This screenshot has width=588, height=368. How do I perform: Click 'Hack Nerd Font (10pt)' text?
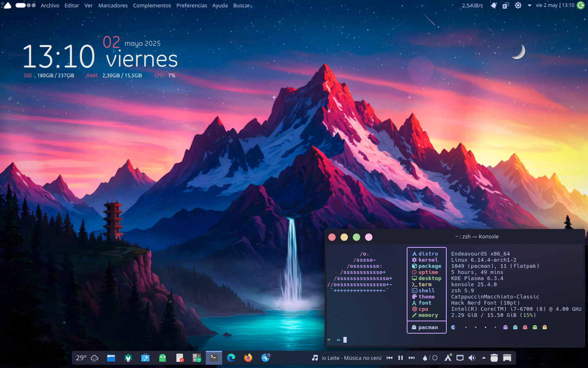click(486, 303)
